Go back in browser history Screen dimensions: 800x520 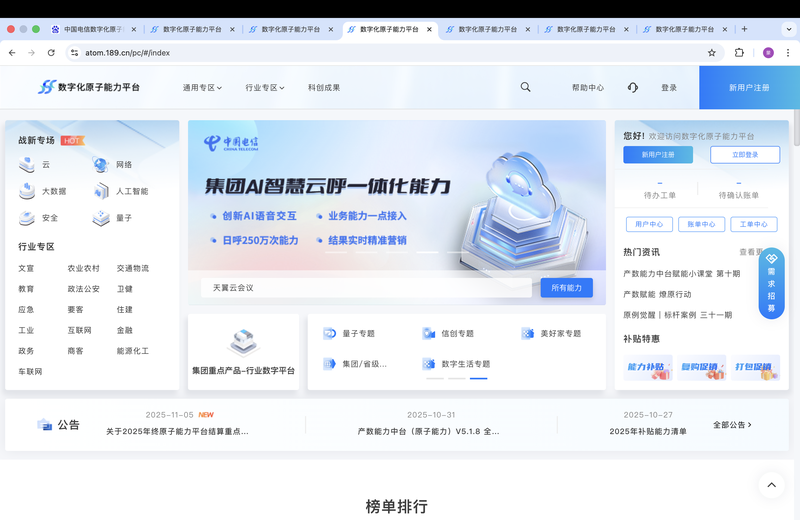point(12,53)
